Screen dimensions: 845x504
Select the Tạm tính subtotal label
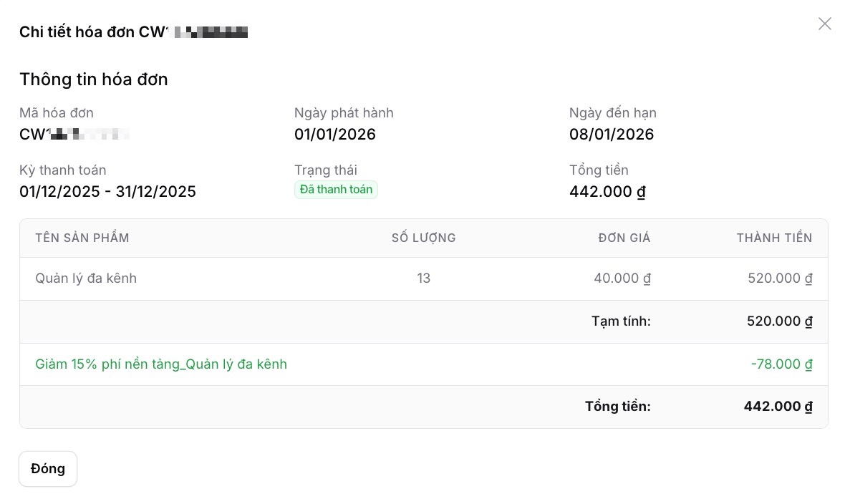(621, 321)
